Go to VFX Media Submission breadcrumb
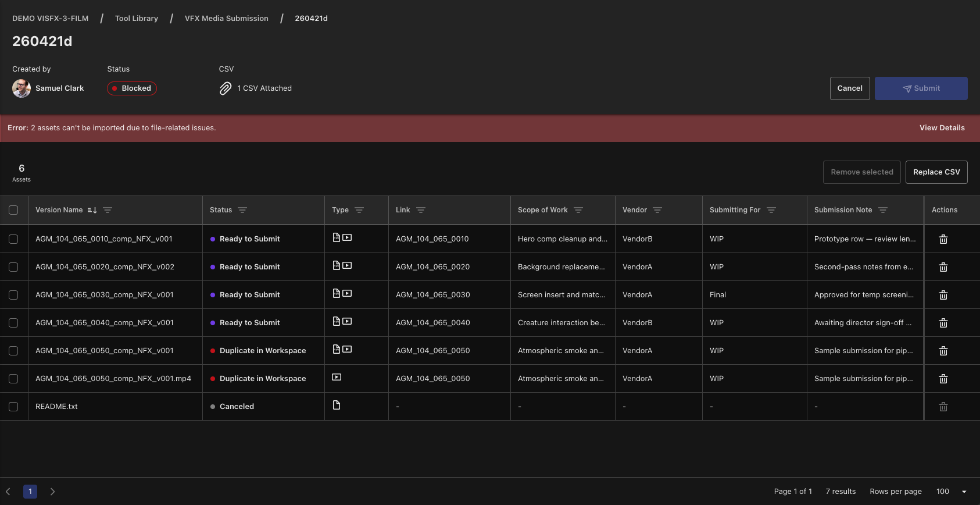The image size is (980, 505). (227, 19)
